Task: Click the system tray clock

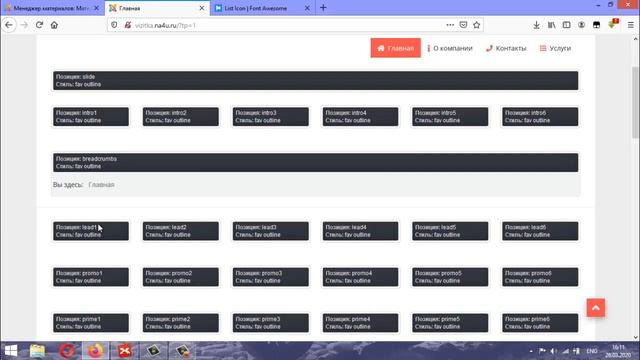Action: [619, 351]
